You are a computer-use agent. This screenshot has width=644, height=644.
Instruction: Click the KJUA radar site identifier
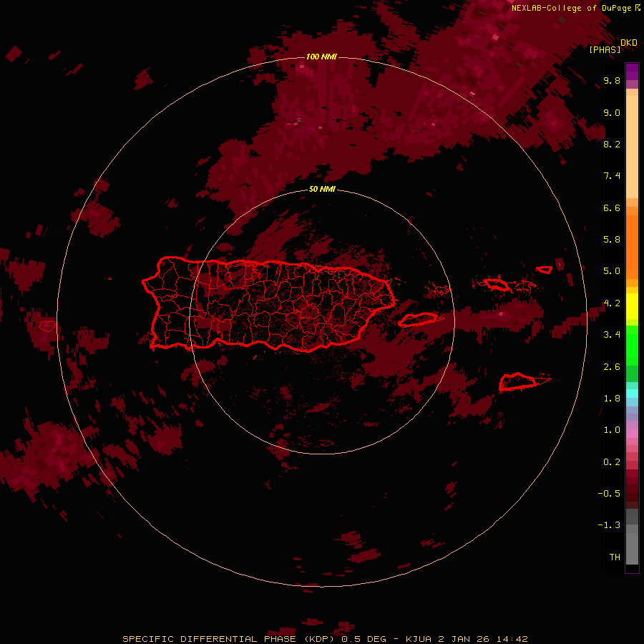tap(419, 639)
